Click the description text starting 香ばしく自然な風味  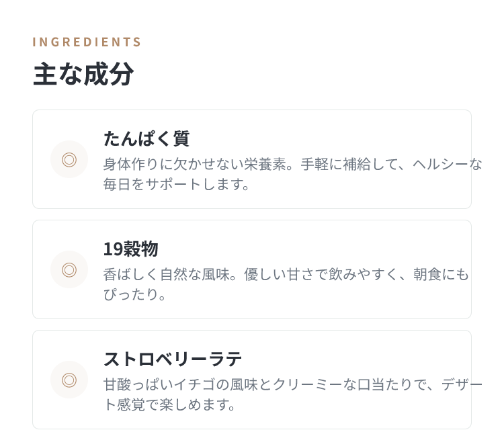pos(286,284)
